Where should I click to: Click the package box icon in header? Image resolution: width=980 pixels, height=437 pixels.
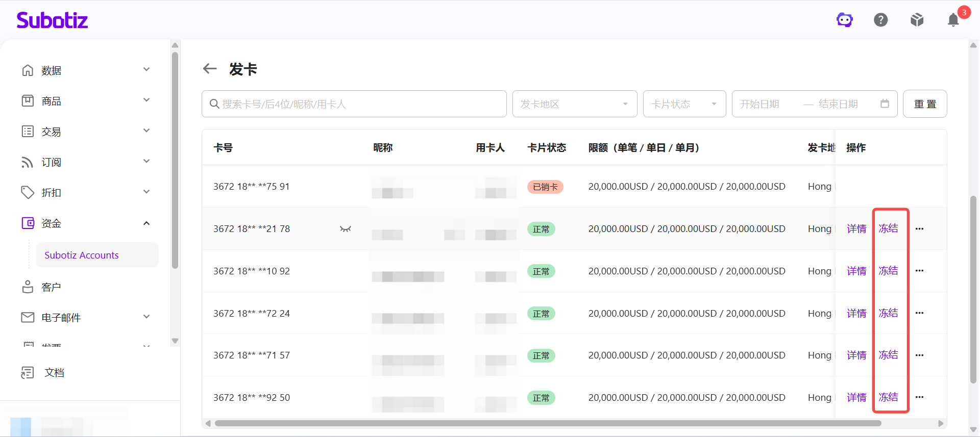point(917,20)
